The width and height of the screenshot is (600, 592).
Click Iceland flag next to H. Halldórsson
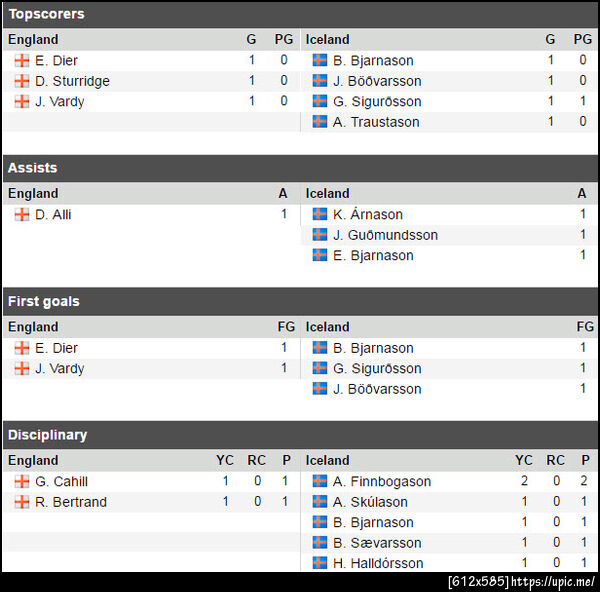(320, 563)
